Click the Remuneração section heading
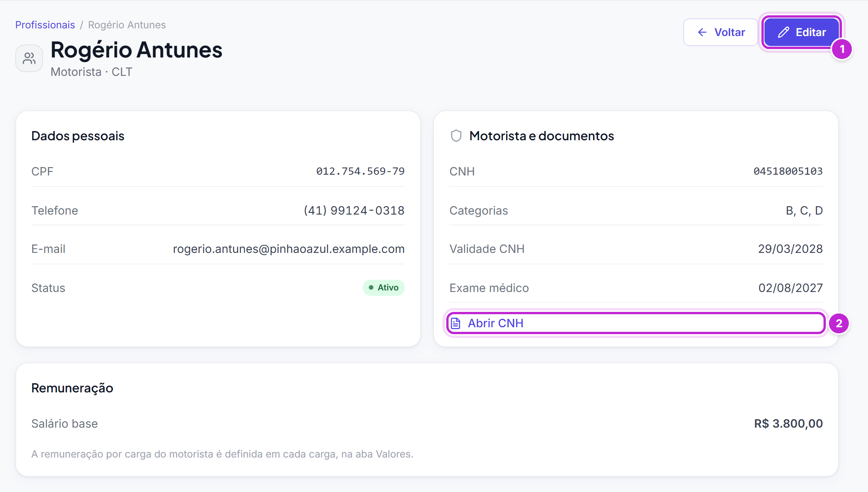 tap(72, 388)
